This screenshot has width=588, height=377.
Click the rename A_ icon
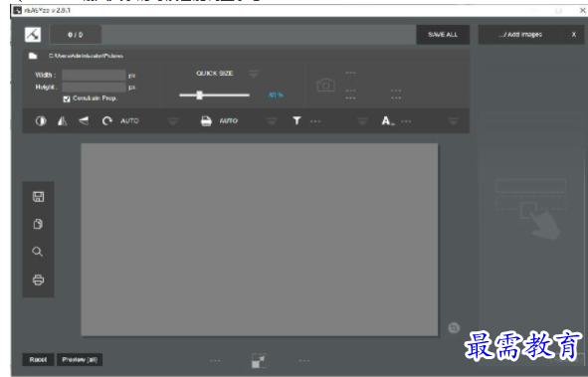tap(388, 120)
